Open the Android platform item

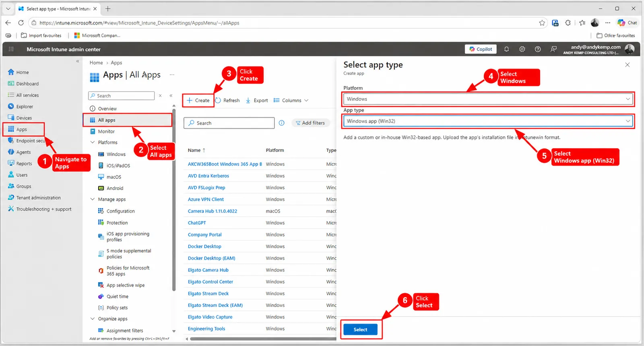115,188
